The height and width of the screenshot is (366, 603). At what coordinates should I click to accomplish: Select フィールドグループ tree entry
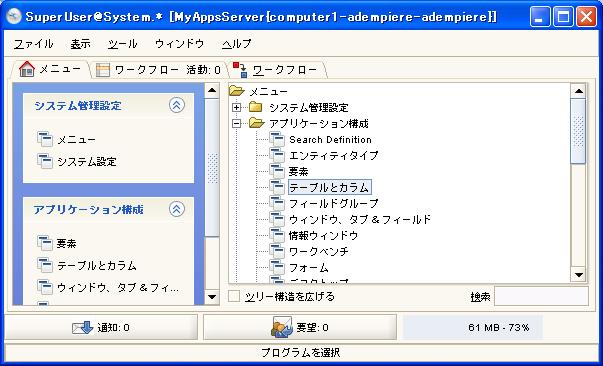point(334,203)
